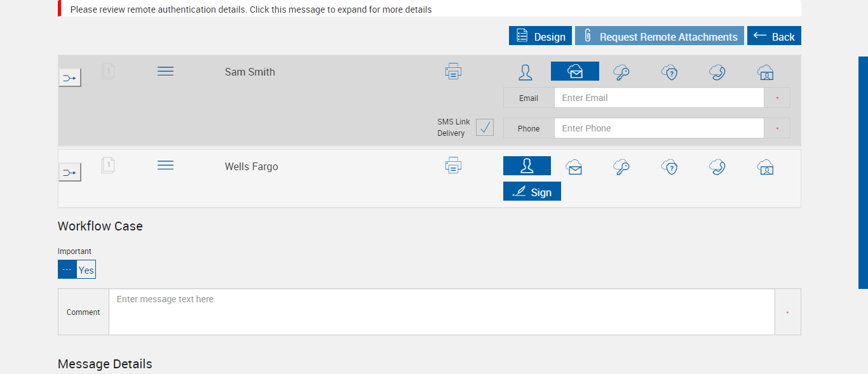The width and height of the screenshot is (868, 374).
Task: Pick cloud email delivery for Wells Fargo
Action: (x=574, y=167)
